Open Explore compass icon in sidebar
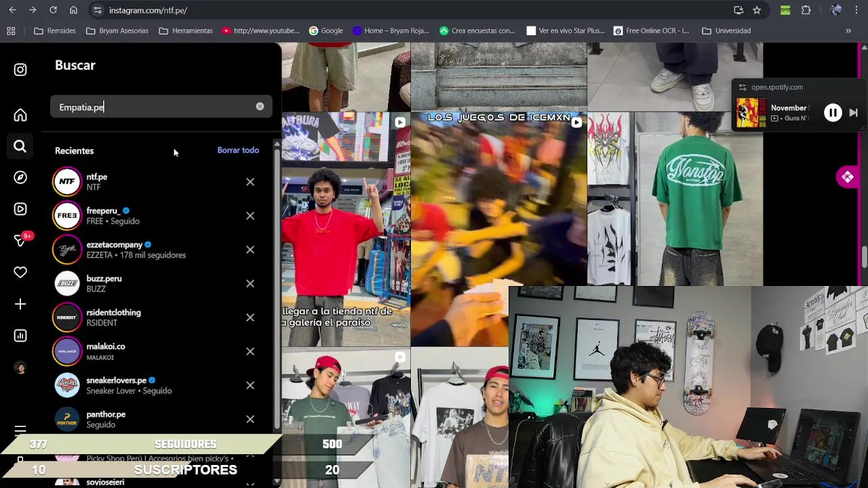This screenshot has width=868, height=488. click(20, 178)
